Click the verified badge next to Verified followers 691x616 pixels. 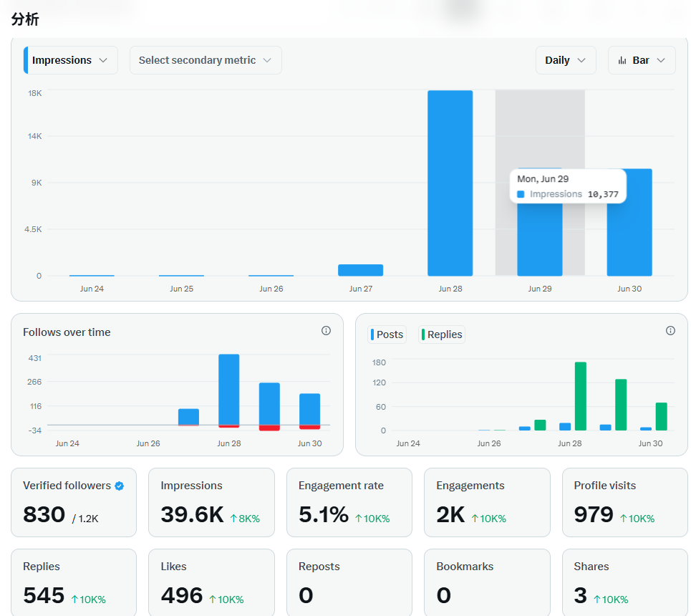click(119, 486)
